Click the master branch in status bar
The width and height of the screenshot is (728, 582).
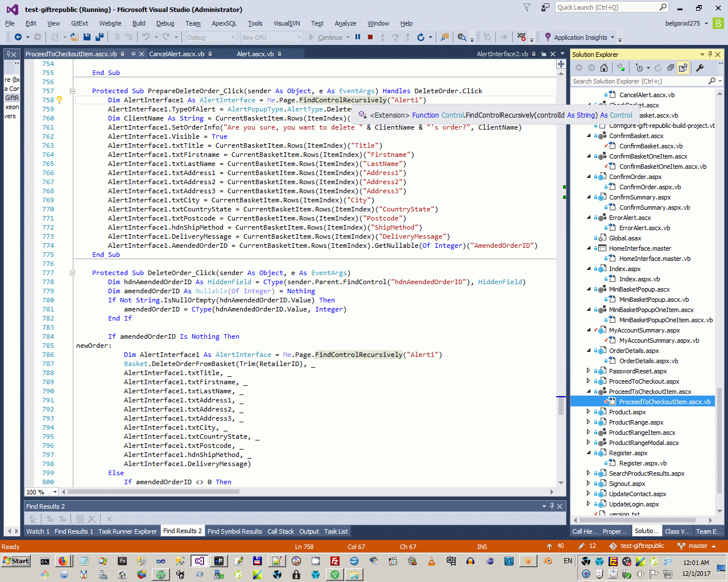pyautogui.click(x=697, y=546)
